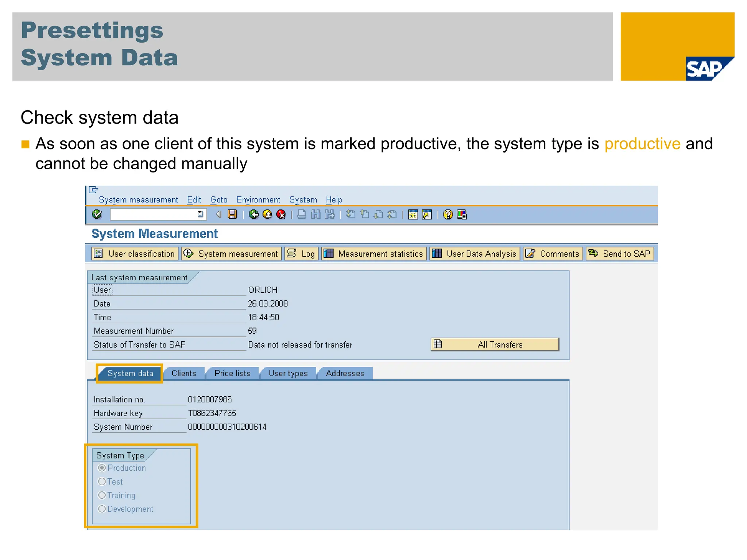Click the Generate Shortcut icon
747x560 pixels.
[x=427, y=214]
